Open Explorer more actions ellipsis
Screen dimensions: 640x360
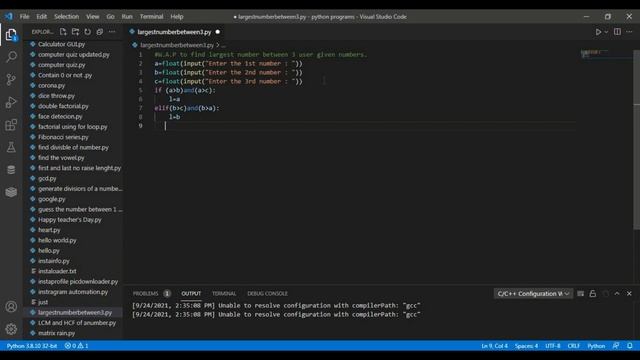coord(112,31)
